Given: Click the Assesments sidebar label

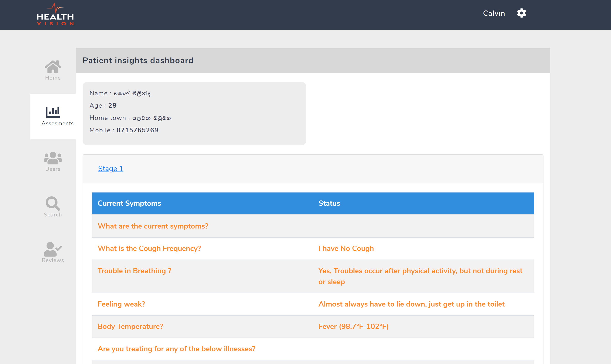Looking at the screenshot, I should (57, 123).
